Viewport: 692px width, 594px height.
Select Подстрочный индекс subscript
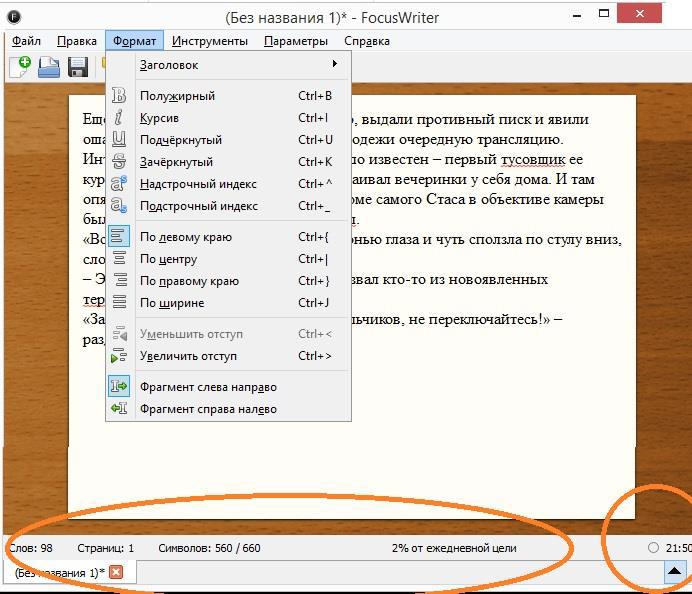pyautogui.click(x=198, y=206)
